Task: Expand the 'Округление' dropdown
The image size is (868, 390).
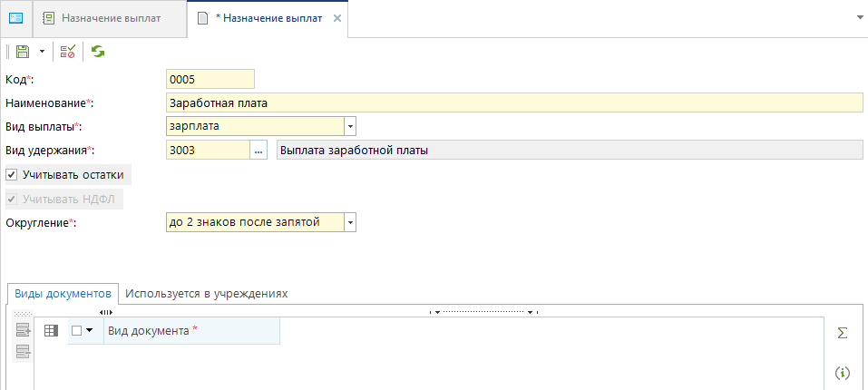Action: [x=350, y=221]
